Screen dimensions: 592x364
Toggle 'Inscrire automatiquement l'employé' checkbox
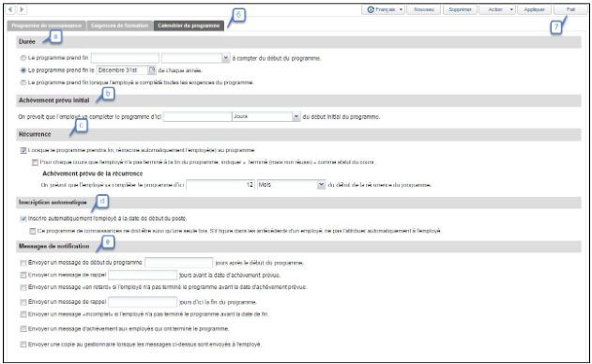pyautogui.click(x=23, y=219)
